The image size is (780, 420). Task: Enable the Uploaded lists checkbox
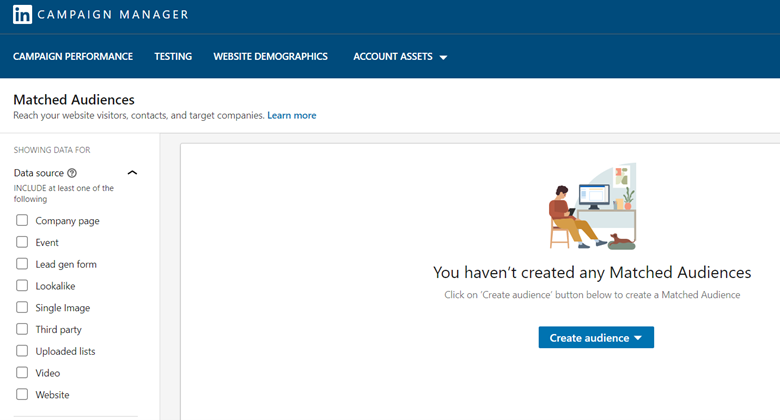pyautogui.click(x=22, y=351)
